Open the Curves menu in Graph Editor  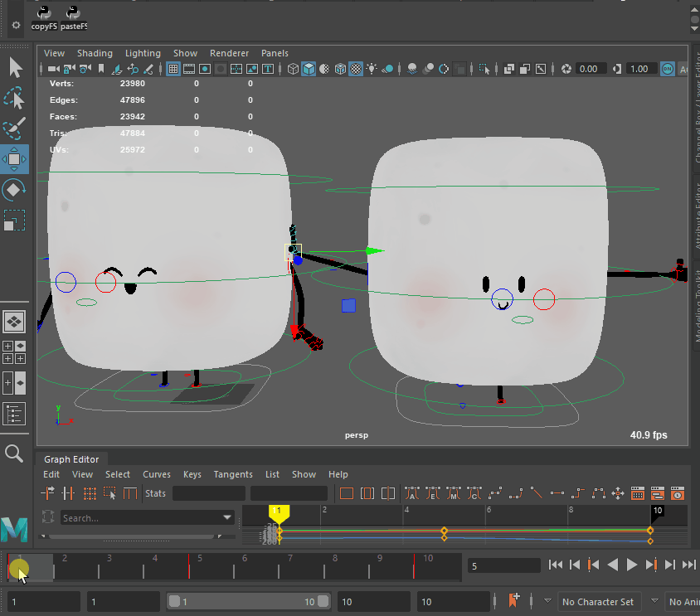[157, 474]
